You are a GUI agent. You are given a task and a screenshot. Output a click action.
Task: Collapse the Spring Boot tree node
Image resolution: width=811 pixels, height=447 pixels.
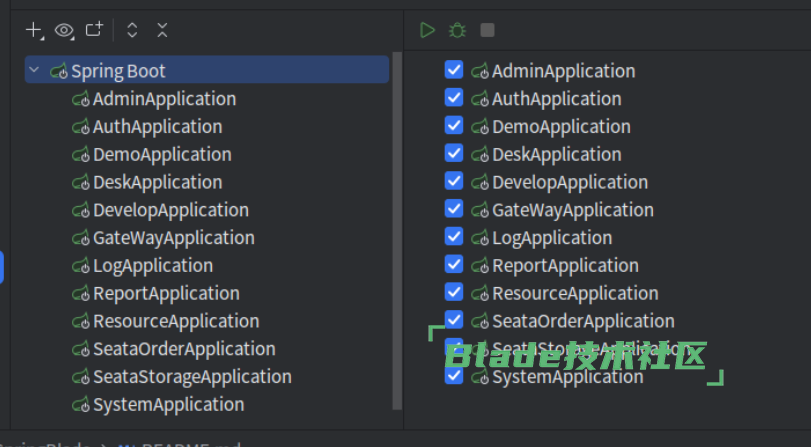34,69
